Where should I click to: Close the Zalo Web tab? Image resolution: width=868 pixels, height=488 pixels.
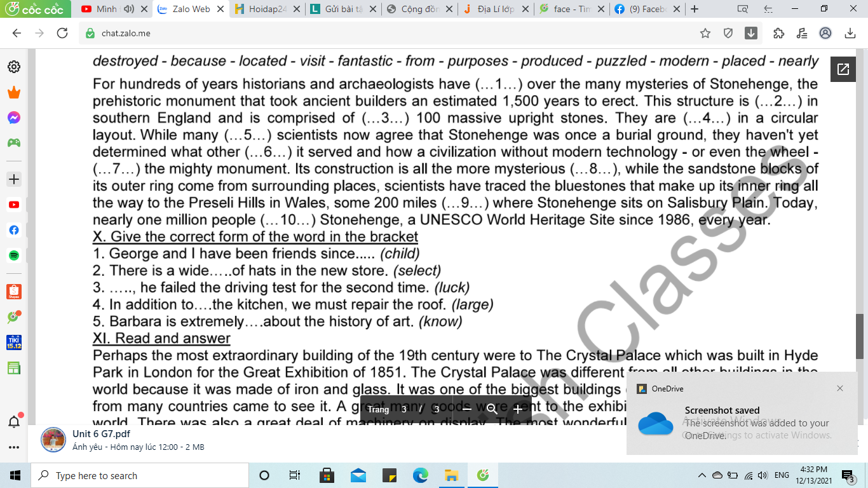tap(220, 9)
